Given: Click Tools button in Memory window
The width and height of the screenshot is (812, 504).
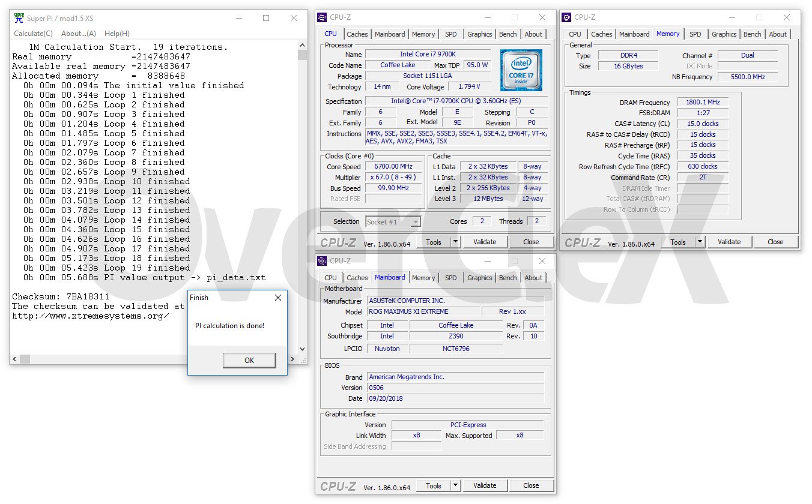Looking at the screenshot, I should pos(678,242).
